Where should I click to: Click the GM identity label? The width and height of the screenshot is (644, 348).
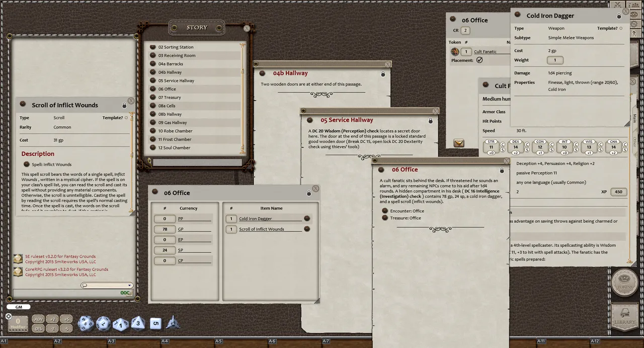click(x=19, y=307)
